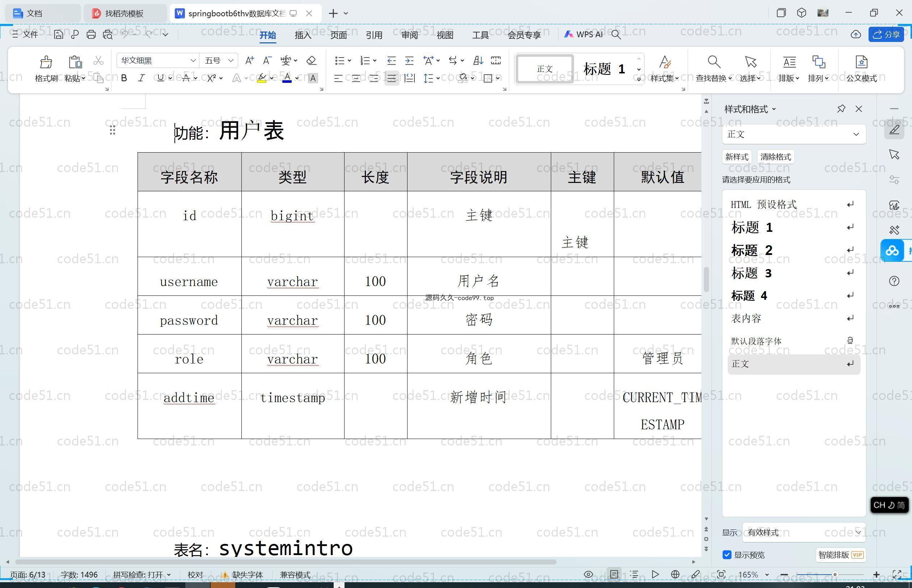Increase font size with A+ icon

click(249, 60)
